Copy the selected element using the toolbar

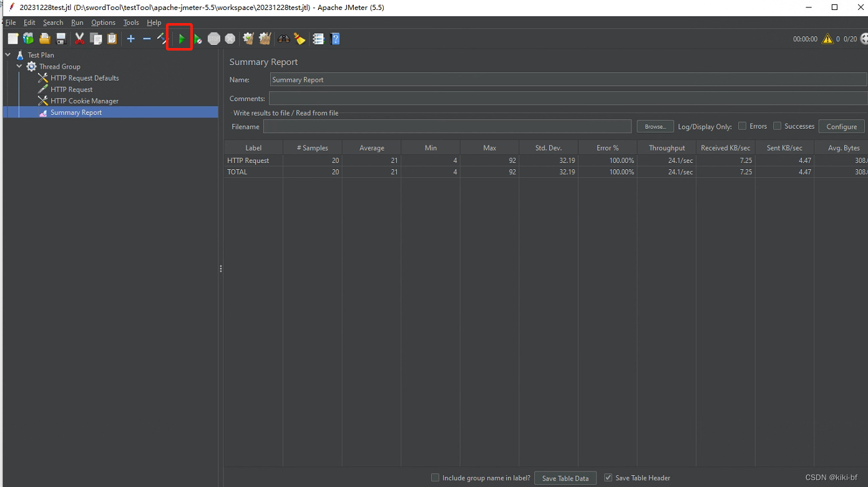95,39
